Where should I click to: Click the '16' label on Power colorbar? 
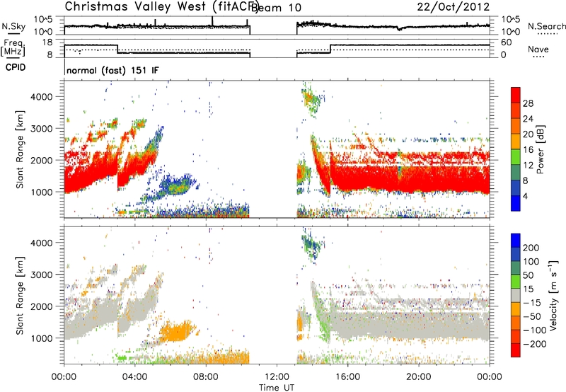(528, 150)
